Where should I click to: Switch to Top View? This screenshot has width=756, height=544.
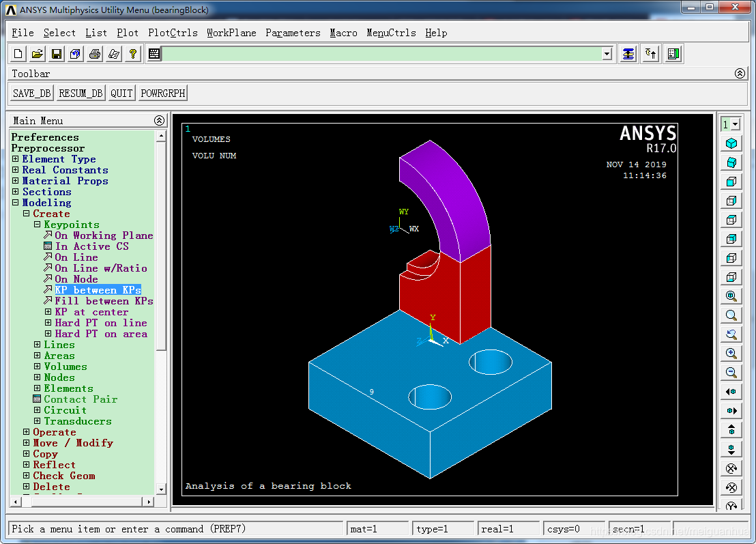coord(731,220)
